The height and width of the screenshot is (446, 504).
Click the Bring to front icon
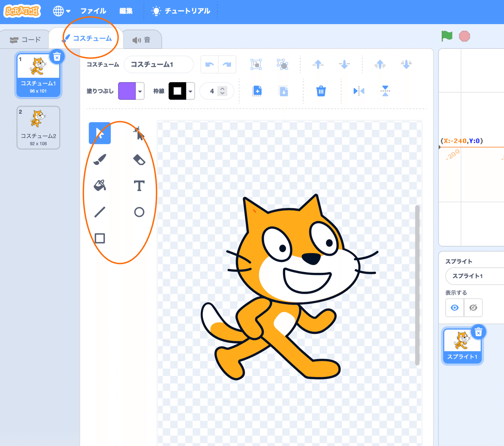pyautogui.click(x=380, y=64)
